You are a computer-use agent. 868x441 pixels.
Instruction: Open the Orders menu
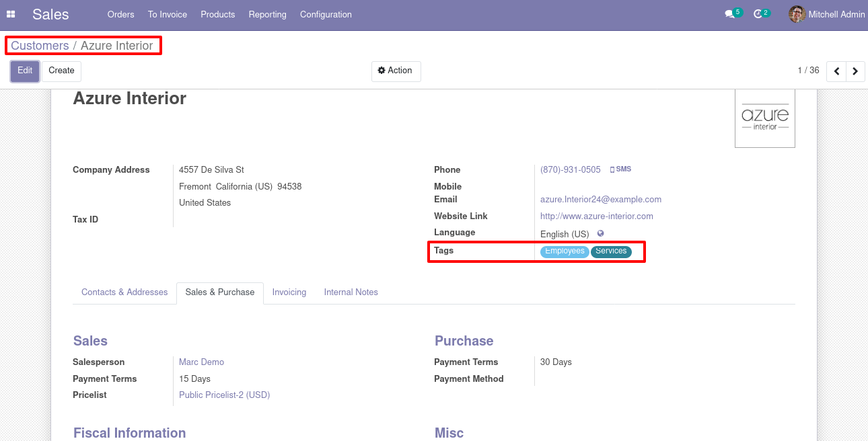pyautogui.click(x=121, y=14)
